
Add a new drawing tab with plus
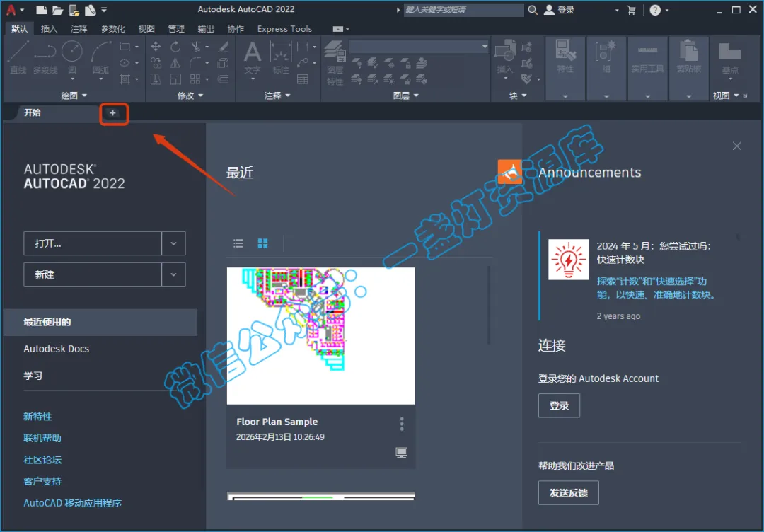(113, 113)
